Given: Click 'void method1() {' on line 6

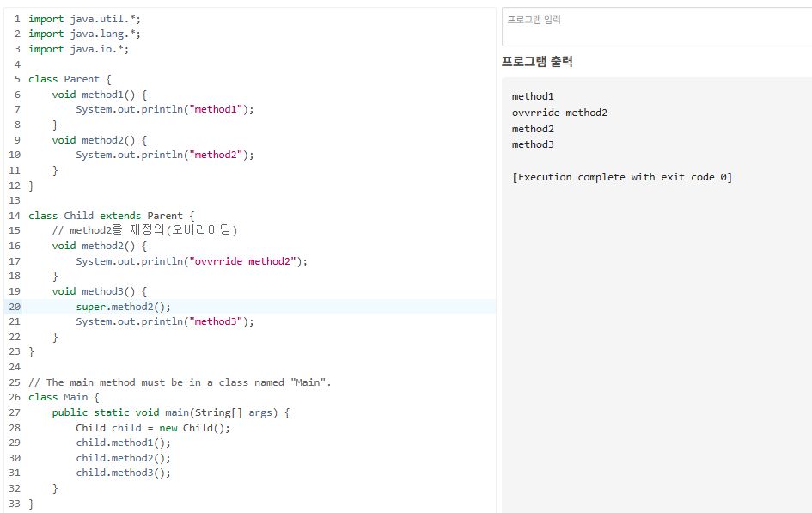Looking at the screenshot, I should [x=100, y=95].
